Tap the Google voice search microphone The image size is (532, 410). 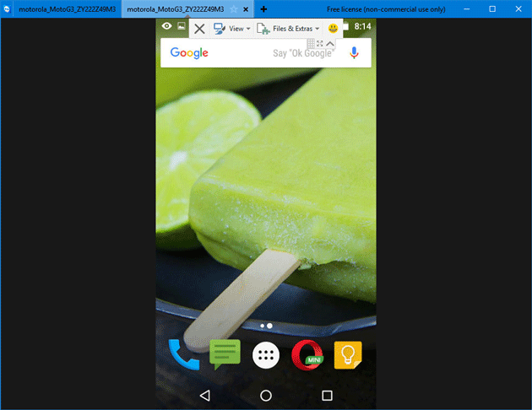click(x=354, y=53)
